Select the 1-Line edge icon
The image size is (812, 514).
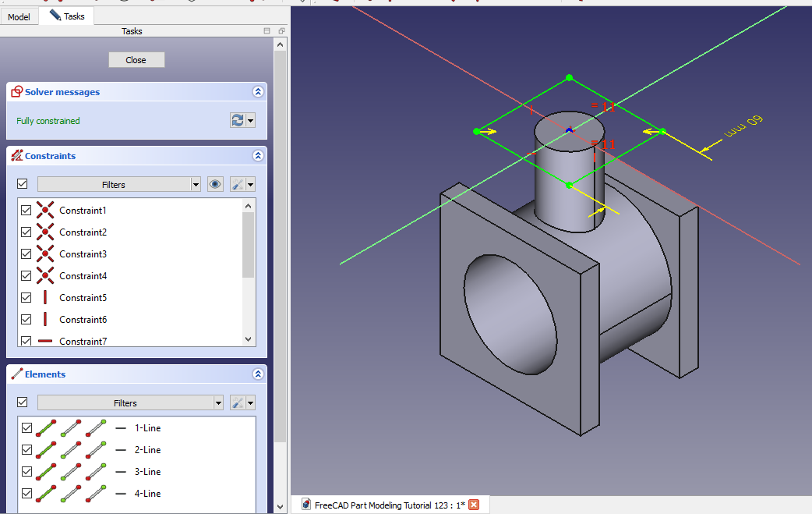coord(46,427)
